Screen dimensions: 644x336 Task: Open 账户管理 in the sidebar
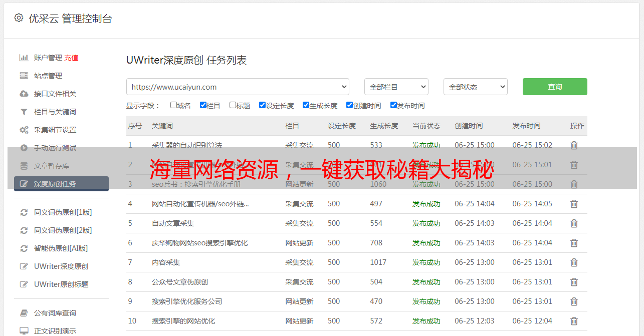point(48,58)
